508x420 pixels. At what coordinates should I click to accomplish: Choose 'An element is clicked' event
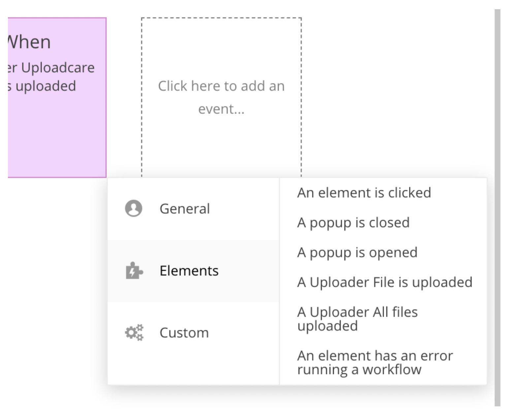[x=364, y=193]
